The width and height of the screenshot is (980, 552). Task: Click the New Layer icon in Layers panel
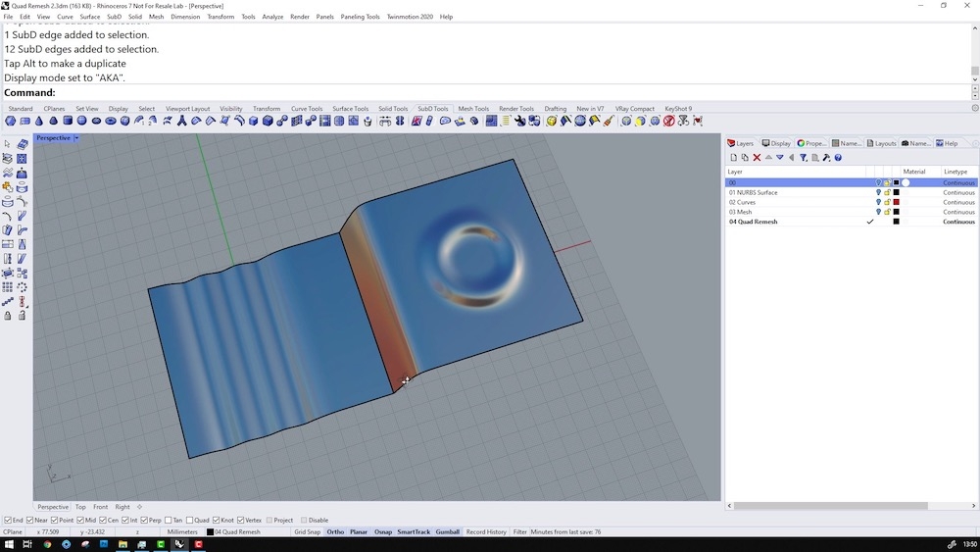coord(733,158)
